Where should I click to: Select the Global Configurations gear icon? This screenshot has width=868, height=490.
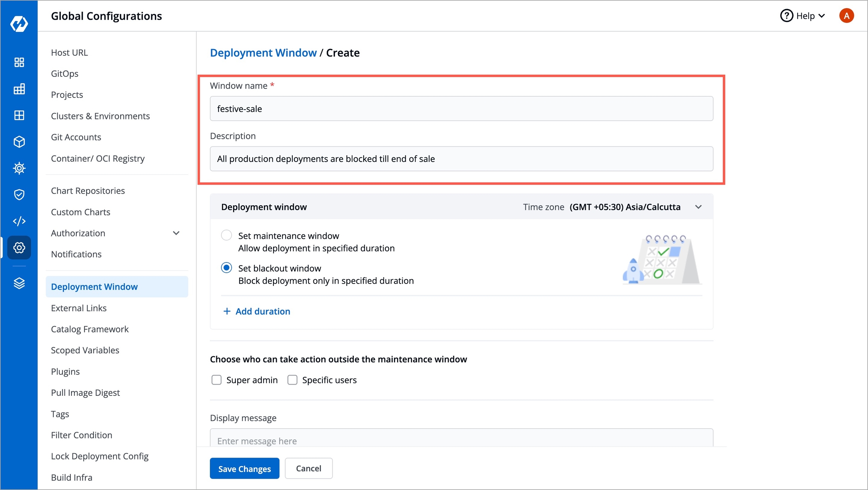[19, 247]
